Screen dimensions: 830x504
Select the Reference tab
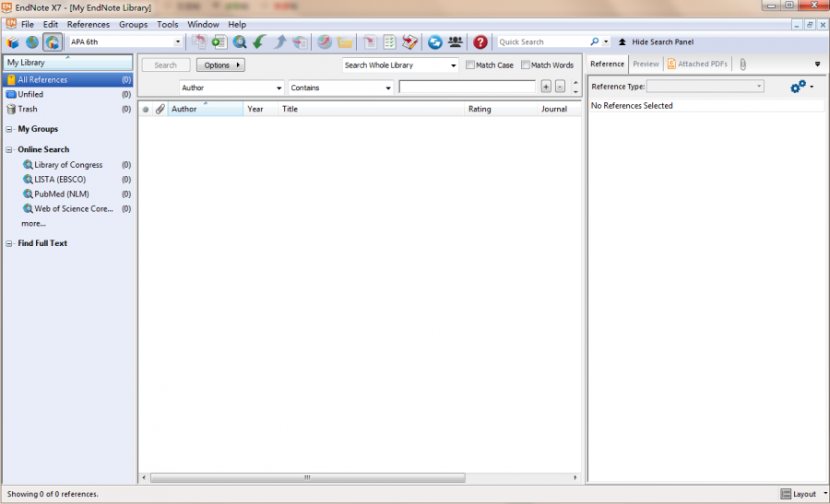pos(607,64)
